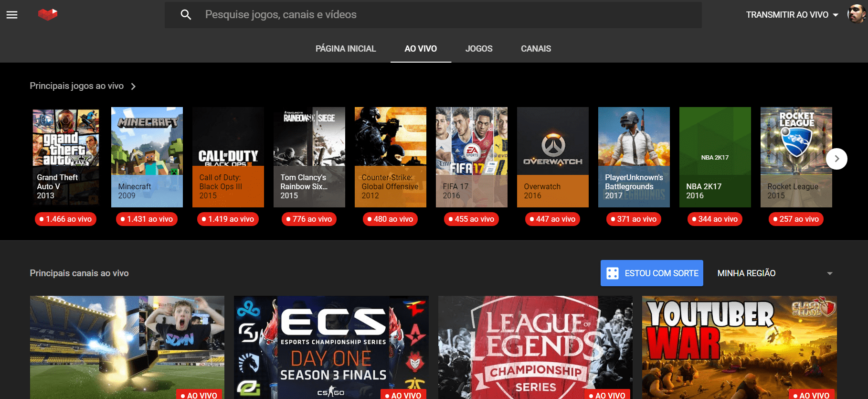Image resolution: width=868 pixels, height=399 pixels.
Task: Switch to the Página Inicial tab
Action: click(x=346, y=49)
